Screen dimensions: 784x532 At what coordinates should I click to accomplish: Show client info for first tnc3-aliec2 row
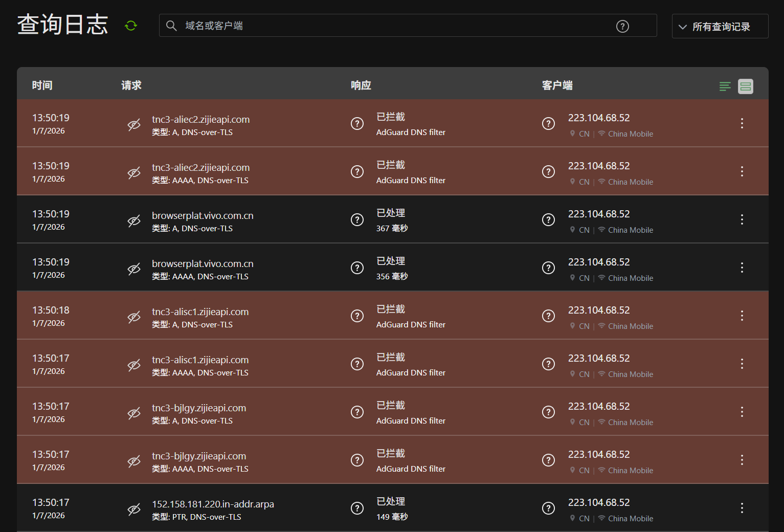[548, 124]
